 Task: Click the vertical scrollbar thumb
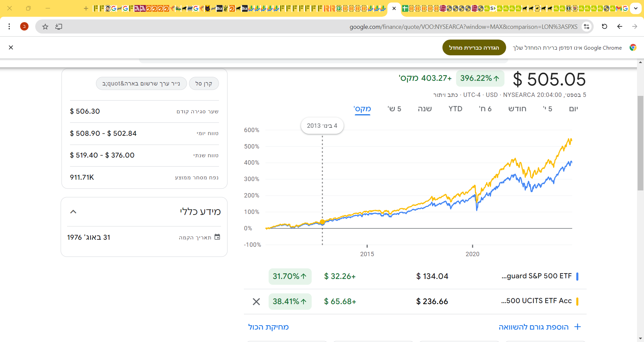coord(640,143)
